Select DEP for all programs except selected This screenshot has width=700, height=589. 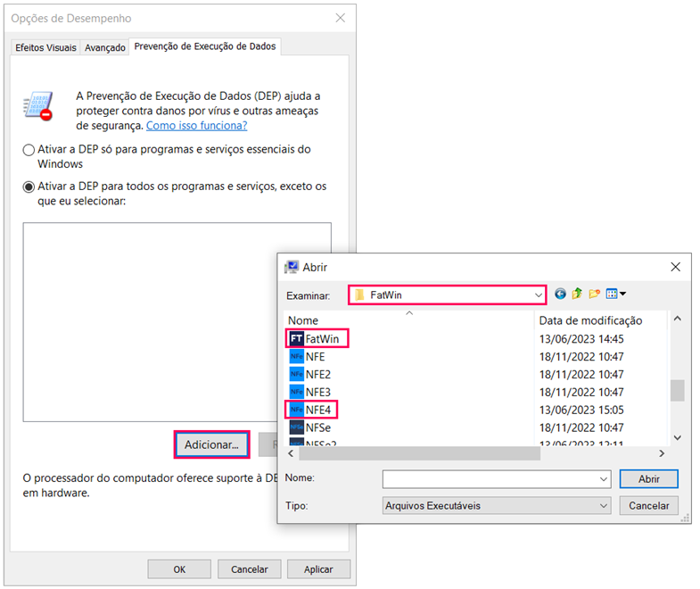(29, 187)
